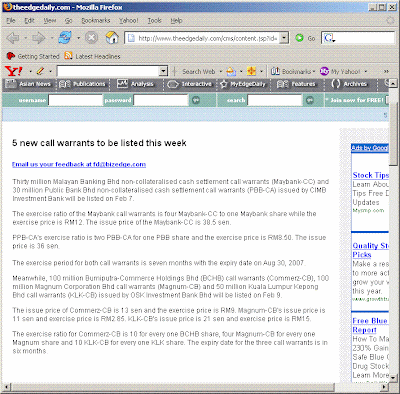Open the Home page icon

tap(112, 38)
